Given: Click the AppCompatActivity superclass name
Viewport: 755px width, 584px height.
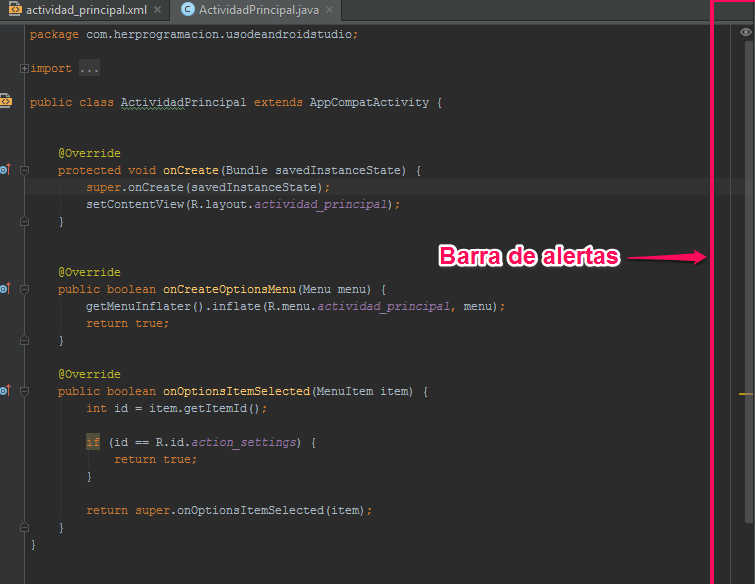Looking at the screenshot, I should [x=369, y=102].
